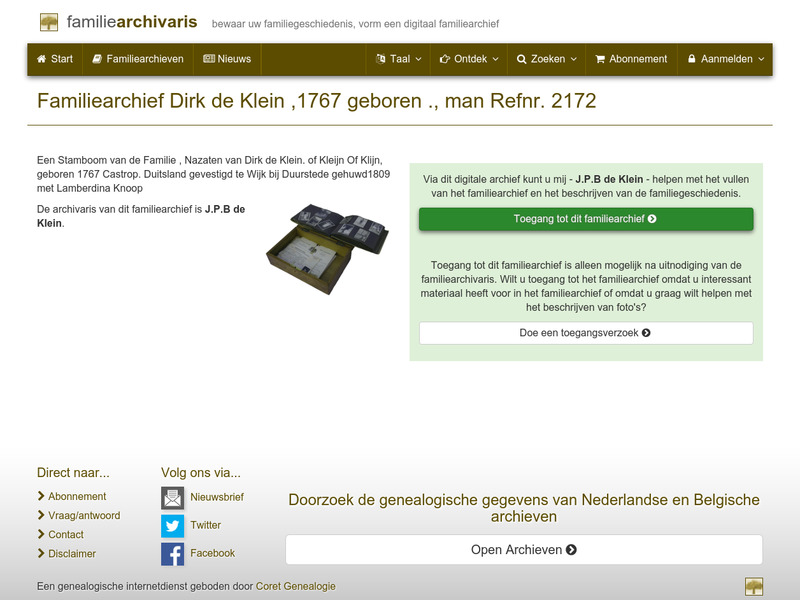The image size is (800, 600).
Task: Select Nieuws in the navigation bar
Action: (230, 59)
